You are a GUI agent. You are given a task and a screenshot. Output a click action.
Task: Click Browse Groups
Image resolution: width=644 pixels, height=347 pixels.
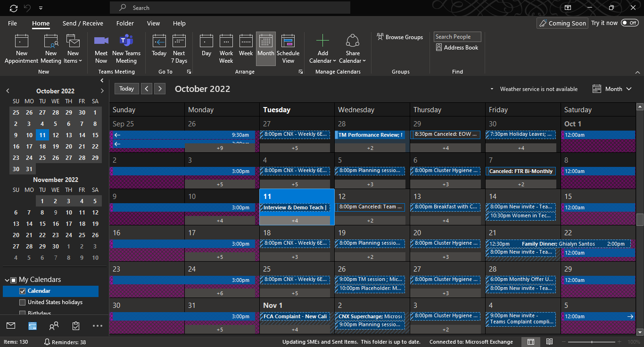(400, 37)
